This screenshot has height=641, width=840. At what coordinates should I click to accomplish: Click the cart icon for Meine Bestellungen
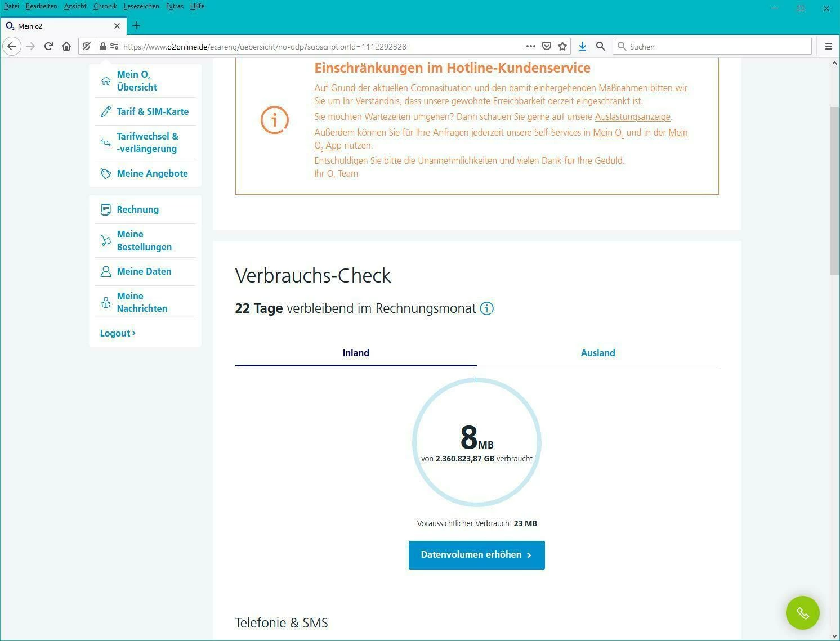tap(106, 241)
